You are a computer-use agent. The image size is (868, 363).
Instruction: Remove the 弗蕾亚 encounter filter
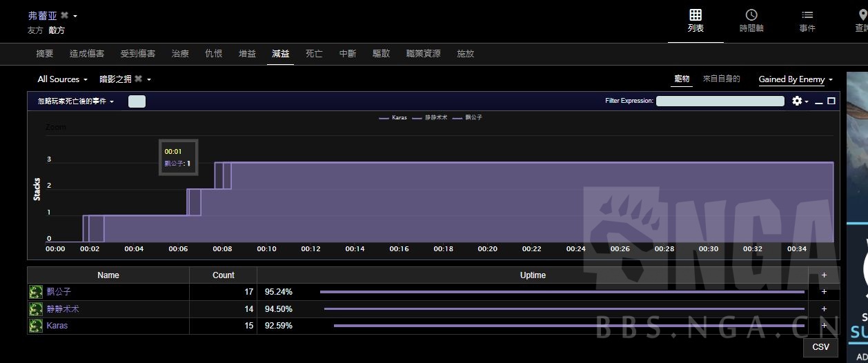[x=64, y=15]
